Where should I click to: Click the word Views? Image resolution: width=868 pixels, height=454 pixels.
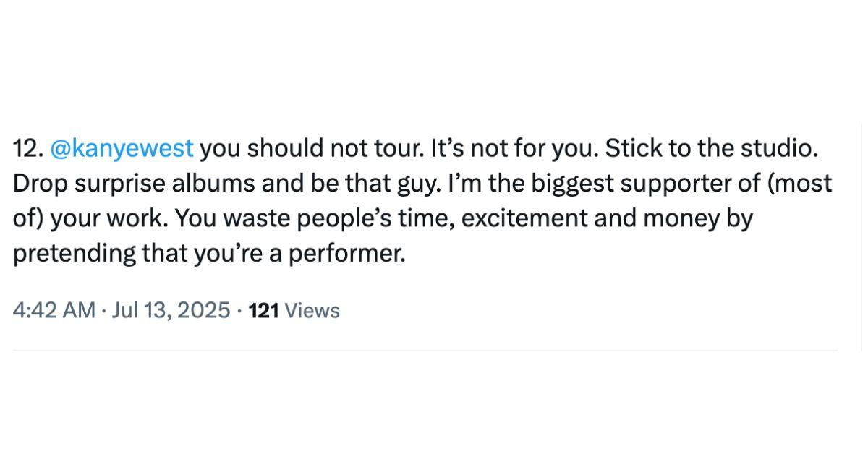(x=312, y=311)
